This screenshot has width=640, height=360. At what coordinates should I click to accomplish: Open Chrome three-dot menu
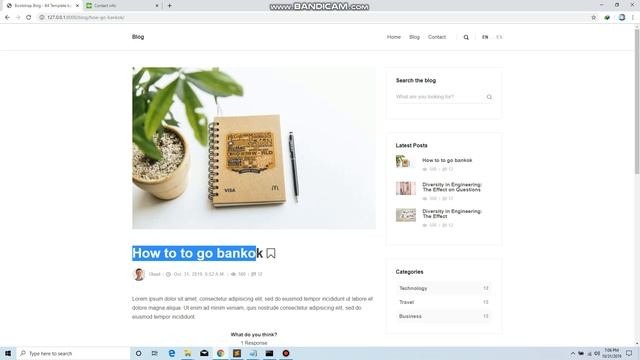633,18
